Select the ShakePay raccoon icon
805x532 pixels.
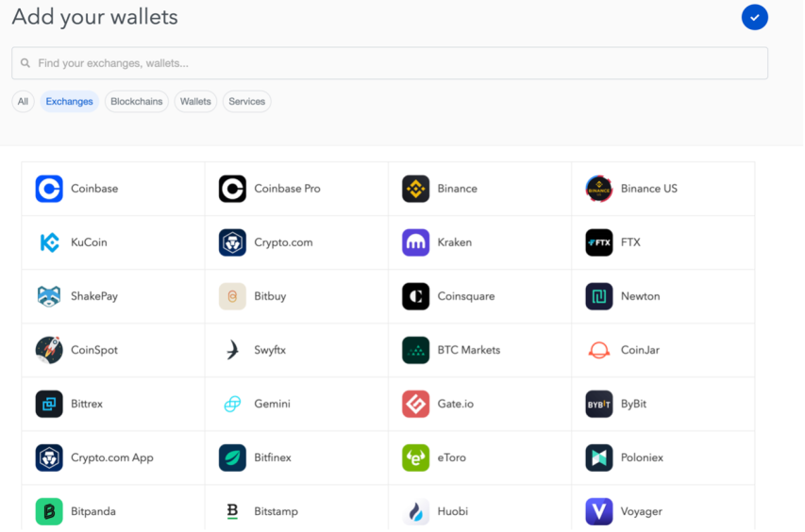pos(49,296)
